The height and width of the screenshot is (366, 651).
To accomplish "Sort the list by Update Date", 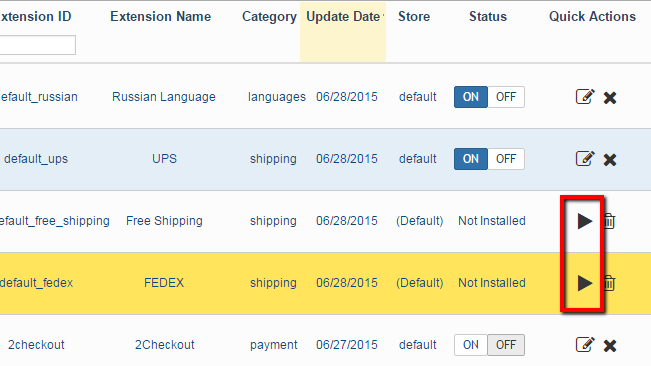I will [343, 17].
